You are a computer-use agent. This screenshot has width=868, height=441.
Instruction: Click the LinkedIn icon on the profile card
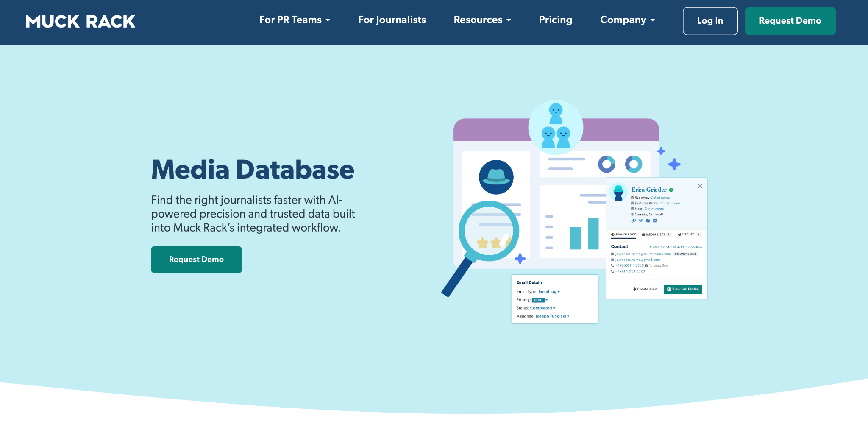pos(655,220)
